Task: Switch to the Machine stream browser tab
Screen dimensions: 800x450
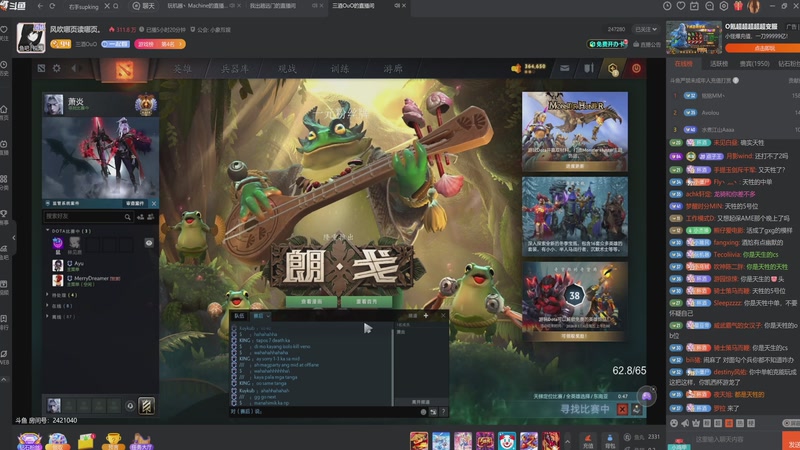Action: coord(196,6)
